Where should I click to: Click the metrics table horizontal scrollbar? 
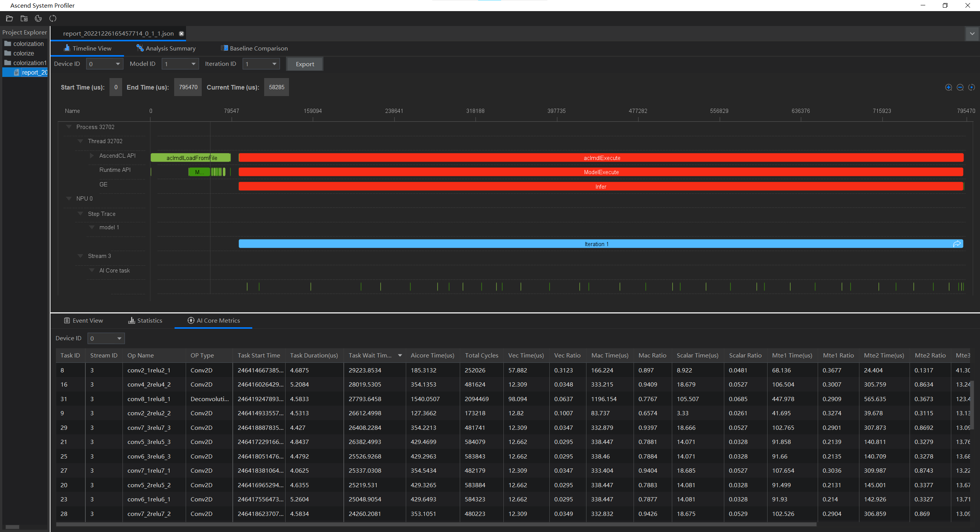coord(436,524)
